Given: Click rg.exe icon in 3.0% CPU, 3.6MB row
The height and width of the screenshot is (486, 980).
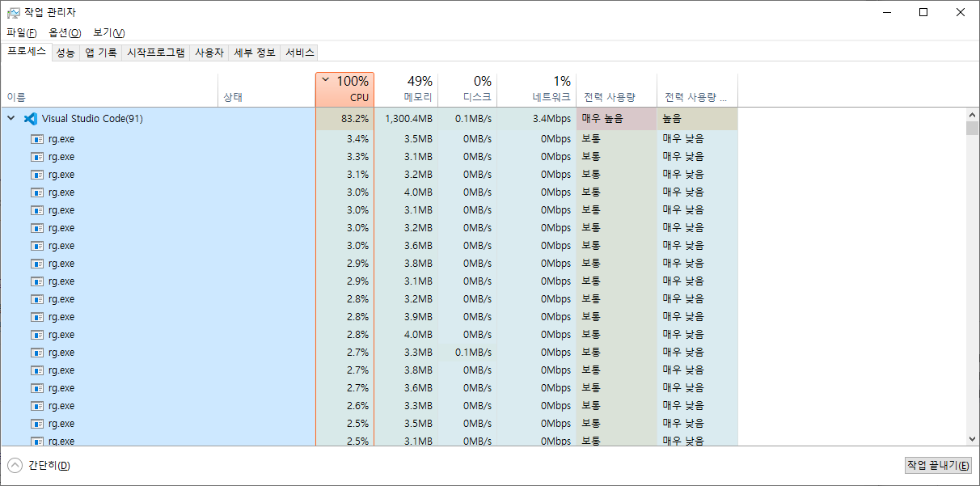Looking at the screenshot, I should 37,245.
